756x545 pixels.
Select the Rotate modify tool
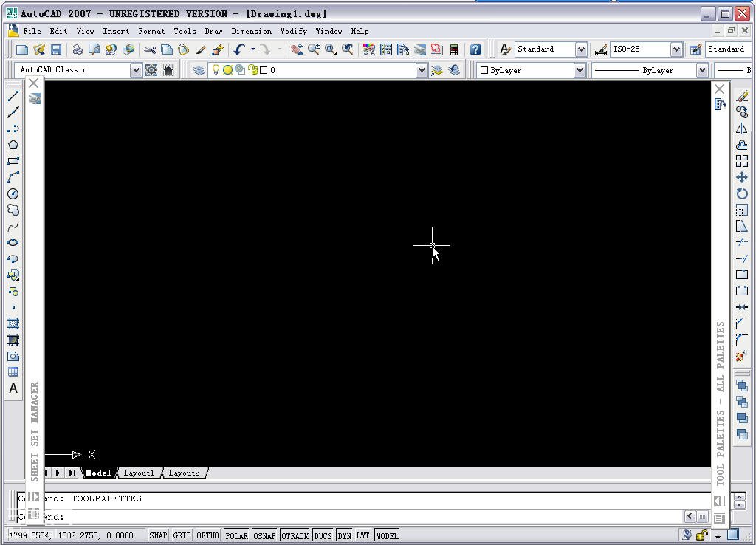(x=742, y=194)
